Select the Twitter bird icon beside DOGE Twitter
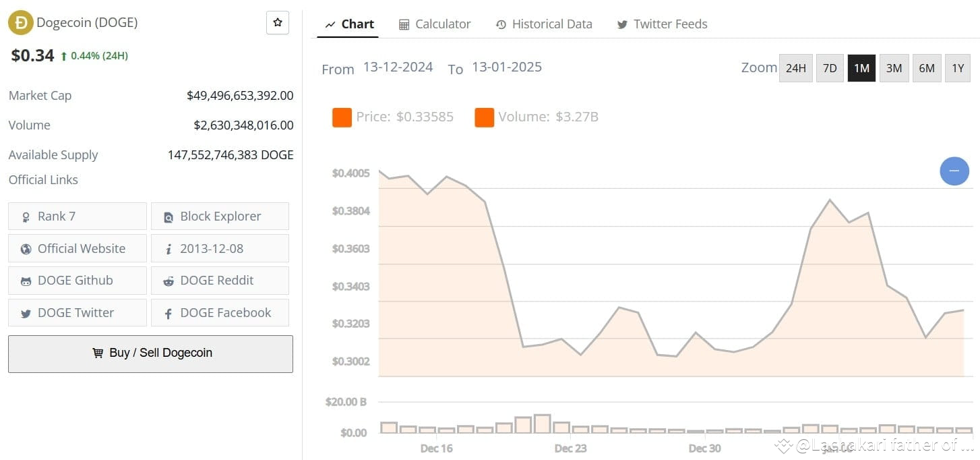 coord(25,312)
